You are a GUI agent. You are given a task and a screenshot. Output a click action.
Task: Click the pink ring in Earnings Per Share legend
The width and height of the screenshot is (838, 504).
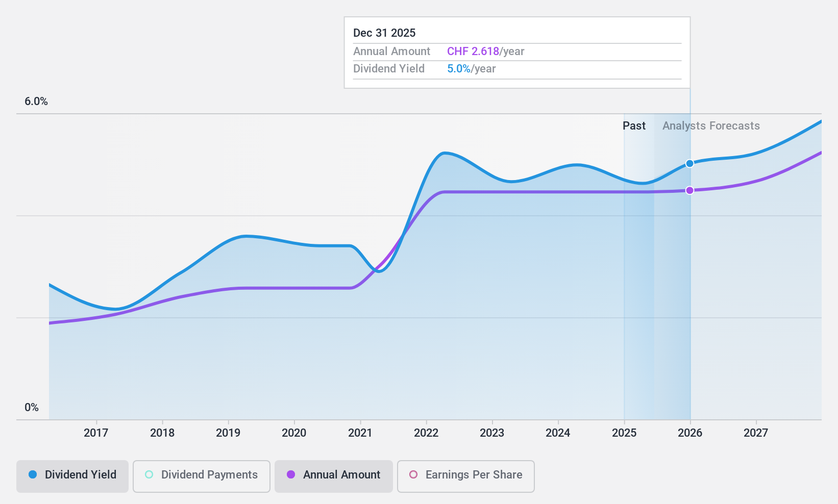coord(413,474)
